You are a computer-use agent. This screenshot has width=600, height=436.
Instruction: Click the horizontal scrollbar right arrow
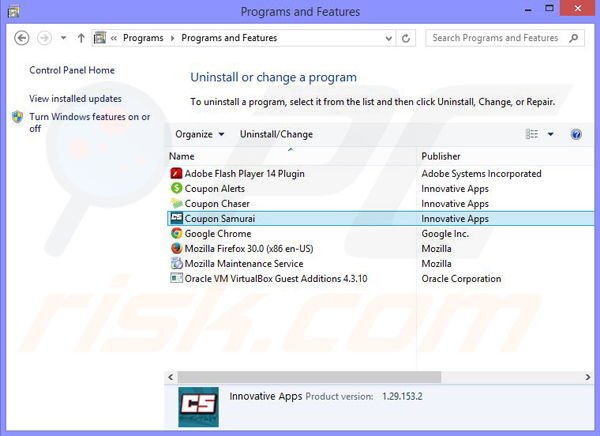tap(588, 377)
